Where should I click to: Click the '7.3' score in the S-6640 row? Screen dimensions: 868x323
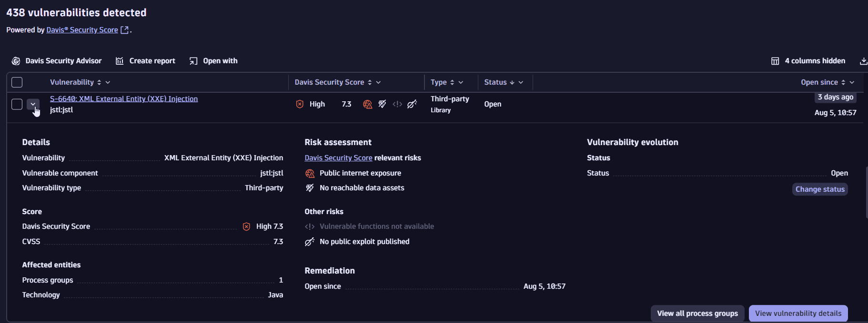(346, 104)
